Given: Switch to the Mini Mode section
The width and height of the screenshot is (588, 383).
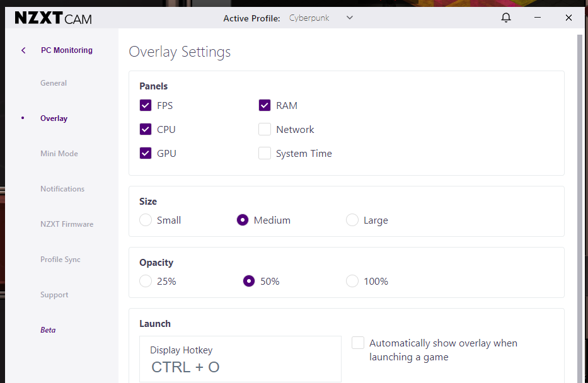Looking at the screenshot, I should tap(59, 154).
